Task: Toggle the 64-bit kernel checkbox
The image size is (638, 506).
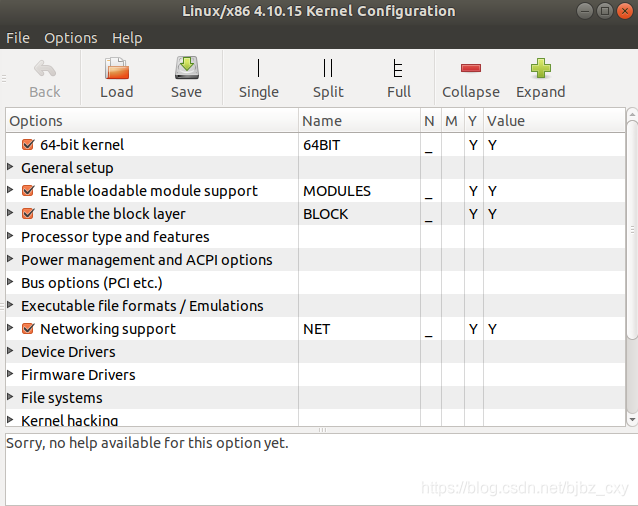Action: click(28, 144)
